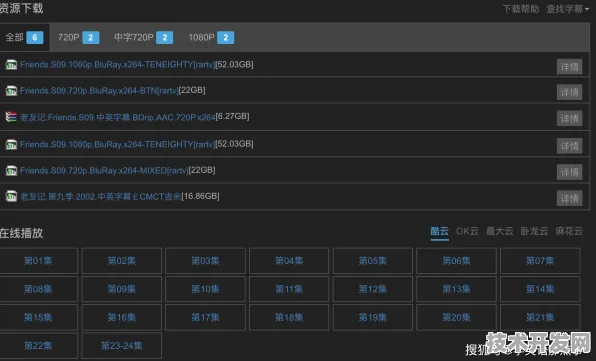596x361 pixels.
Task: Select the 酷云 playback source
Action: tap(439, 231)
